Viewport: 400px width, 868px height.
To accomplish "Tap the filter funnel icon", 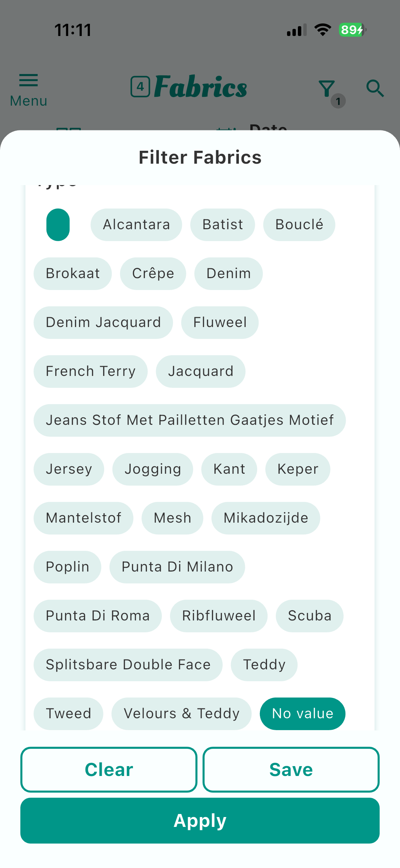I will click(x=327, y=89).
